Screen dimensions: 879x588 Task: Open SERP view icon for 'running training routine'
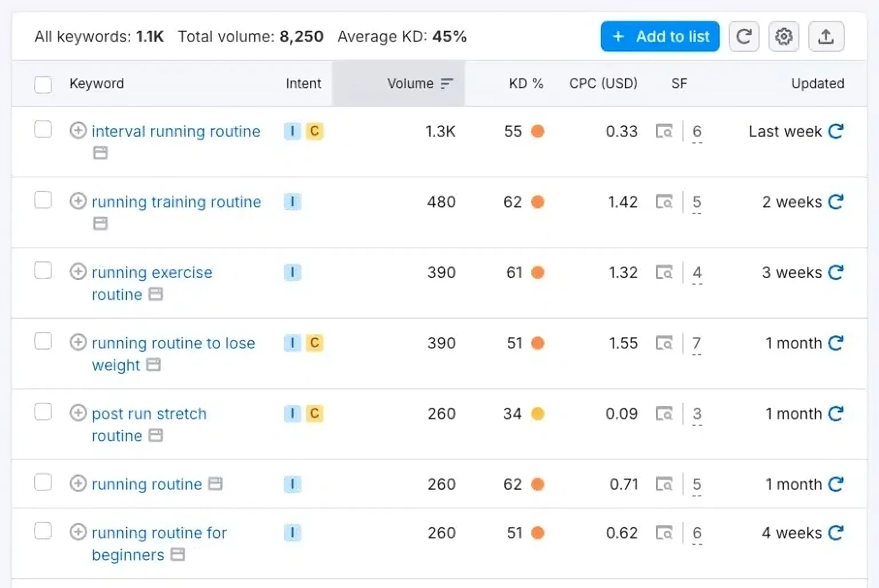[100, 223]
